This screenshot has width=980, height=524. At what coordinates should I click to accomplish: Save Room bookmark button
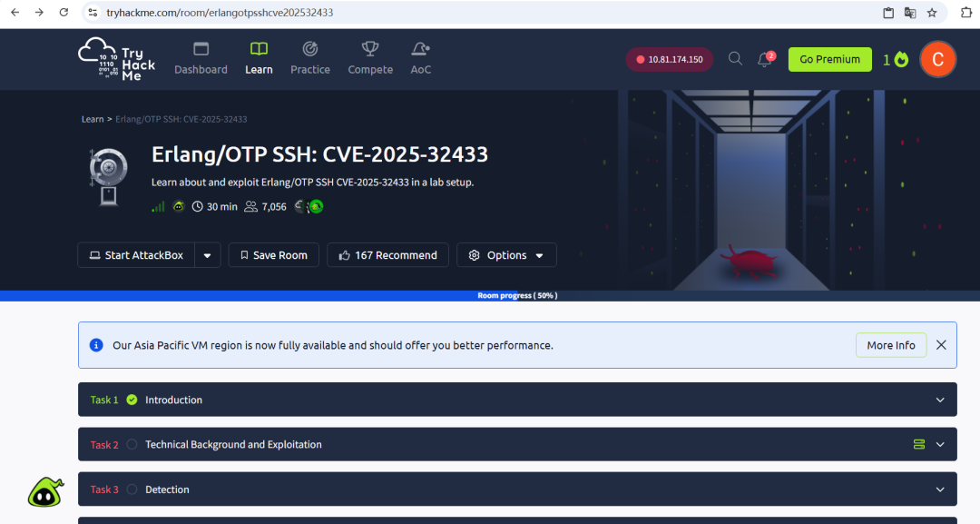[274, 255]
